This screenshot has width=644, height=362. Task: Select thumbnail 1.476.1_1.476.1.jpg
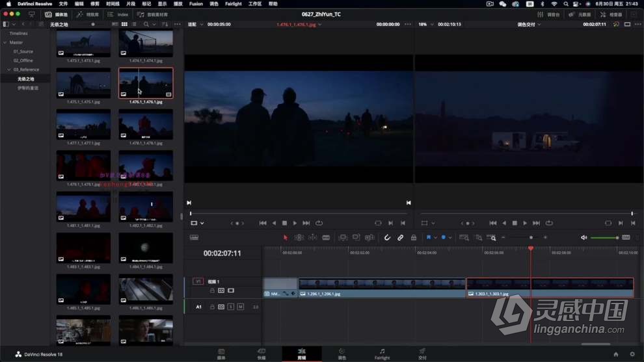tap(146, 83)
